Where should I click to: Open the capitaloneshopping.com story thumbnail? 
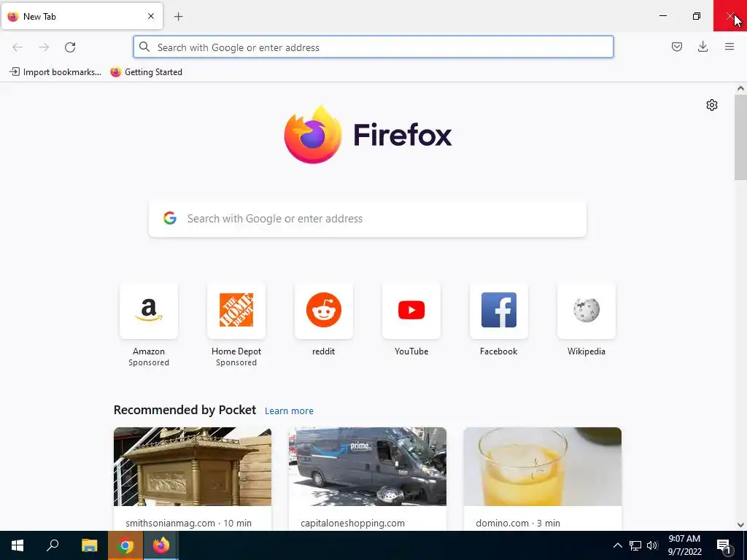(368, 467)
